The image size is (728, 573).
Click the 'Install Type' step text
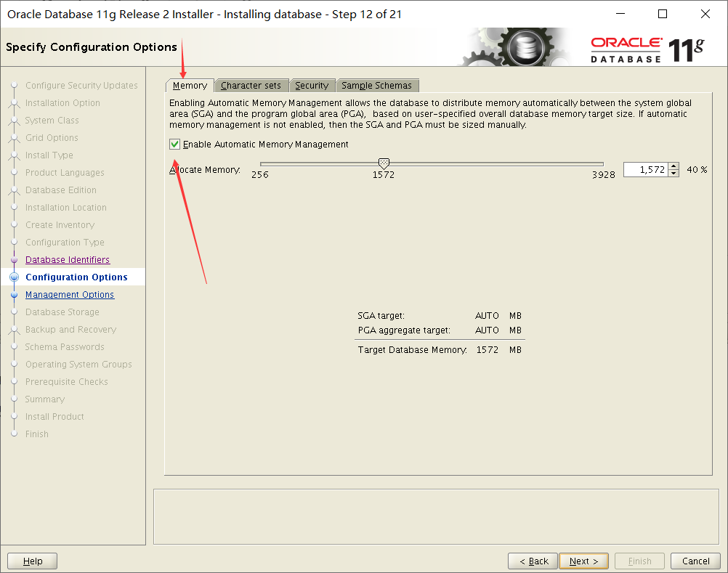click(49, 155)
